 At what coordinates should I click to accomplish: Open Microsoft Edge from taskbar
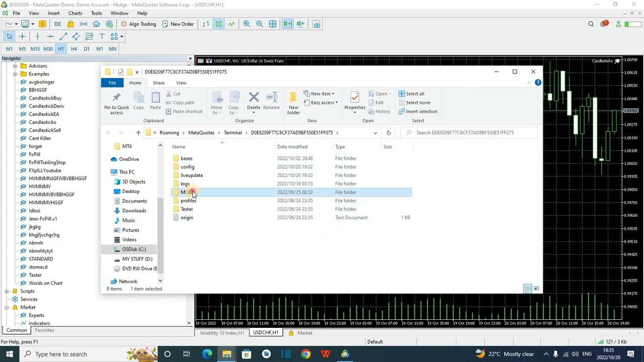click(x=207, y=354)
